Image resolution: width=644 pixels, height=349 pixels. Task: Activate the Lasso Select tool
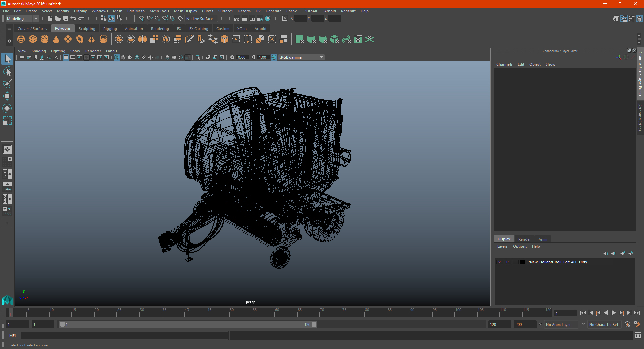click(x=7, y=71)
